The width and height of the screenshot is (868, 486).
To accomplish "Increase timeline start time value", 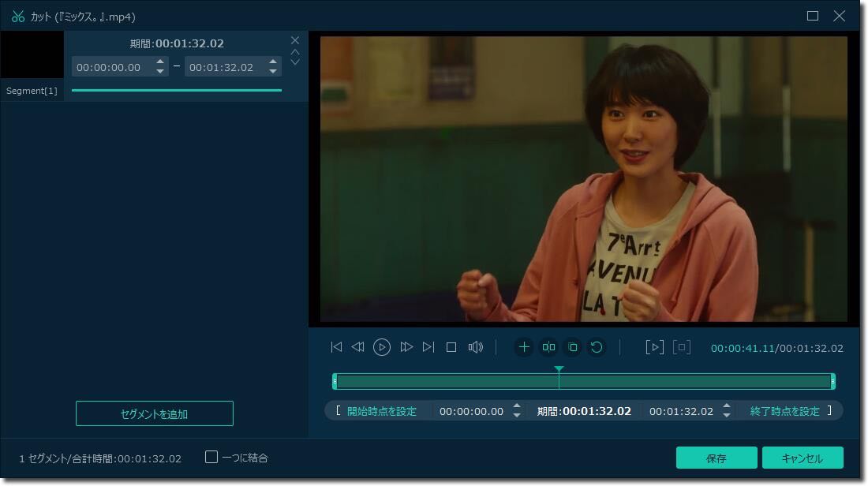I will pos(517,406).
